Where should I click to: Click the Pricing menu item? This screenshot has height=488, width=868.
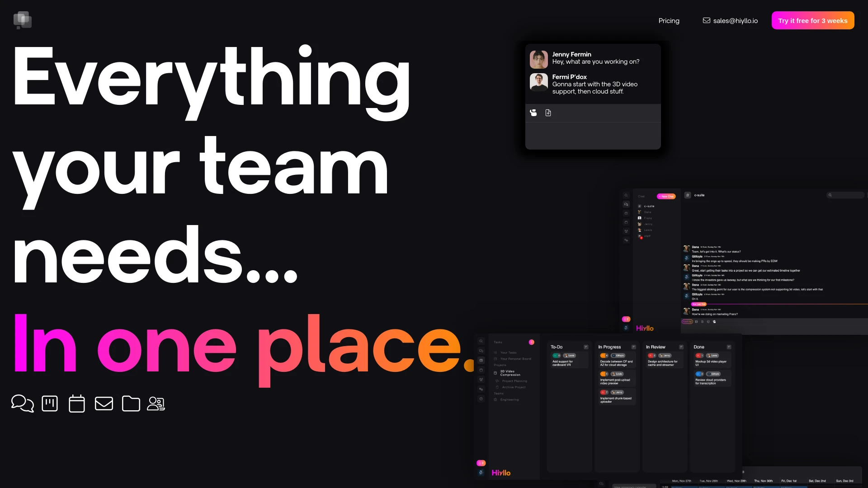coord(668,20)
